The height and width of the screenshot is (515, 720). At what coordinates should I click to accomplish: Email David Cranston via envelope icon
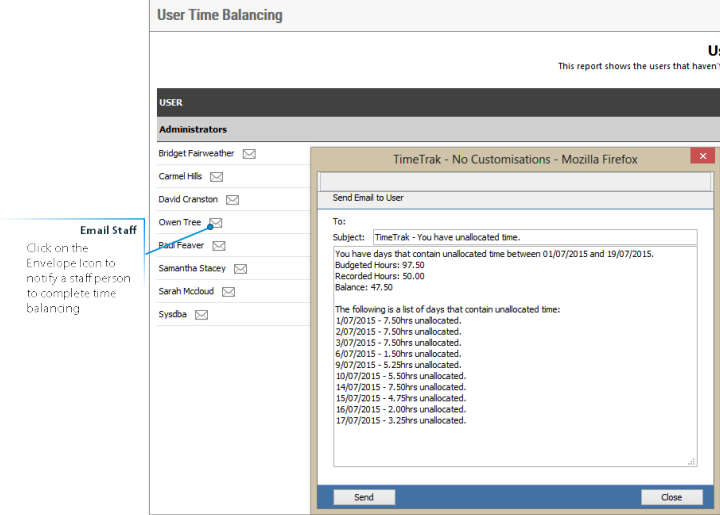coord(232,200)
